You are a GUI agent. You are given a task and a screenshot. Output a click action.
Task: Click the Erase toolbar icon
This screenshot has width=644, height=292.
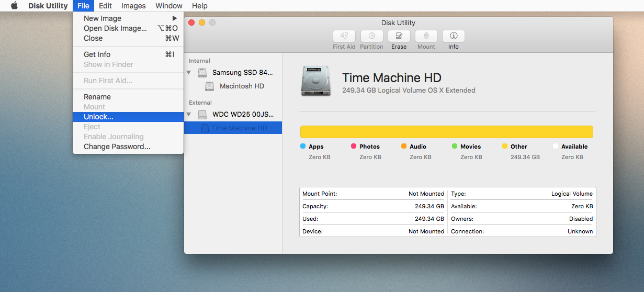(399, 36)
